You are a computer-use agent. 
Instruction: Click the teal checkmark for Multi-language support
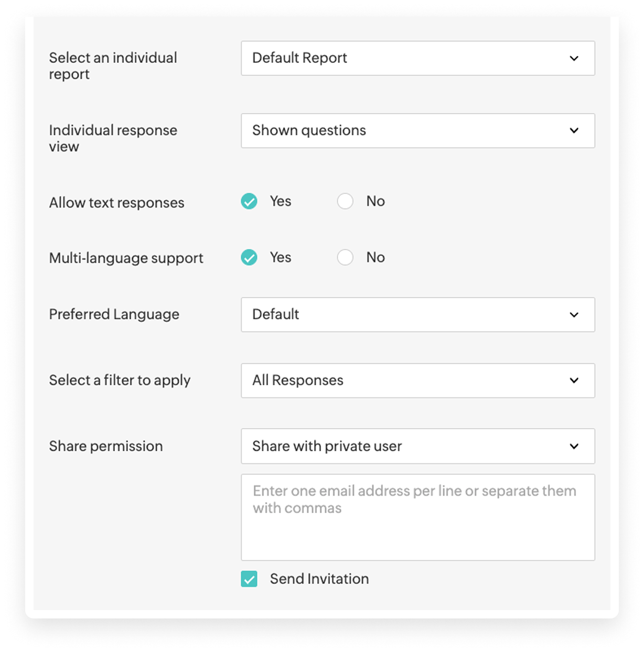[x=249, y=257]
